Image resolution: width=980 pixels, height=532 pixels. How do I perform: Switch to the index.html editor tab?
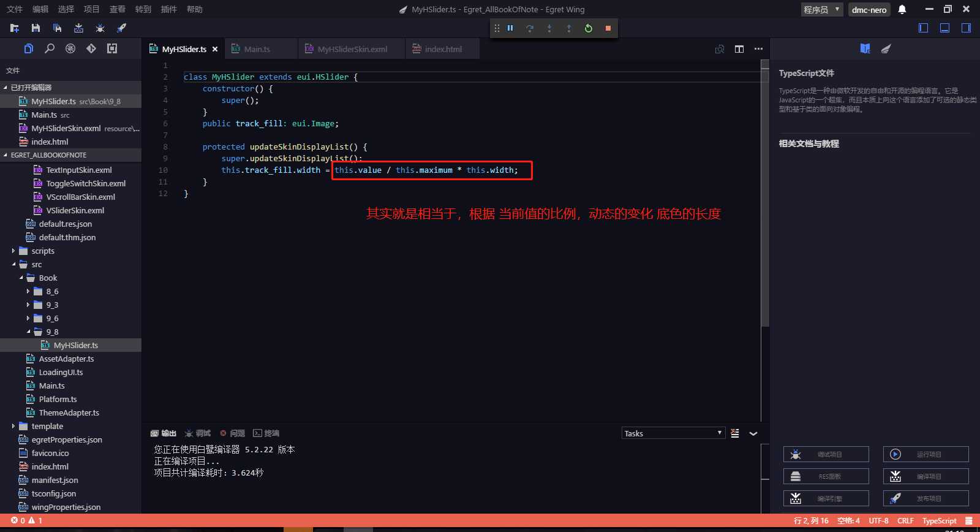tap(442, 49)
